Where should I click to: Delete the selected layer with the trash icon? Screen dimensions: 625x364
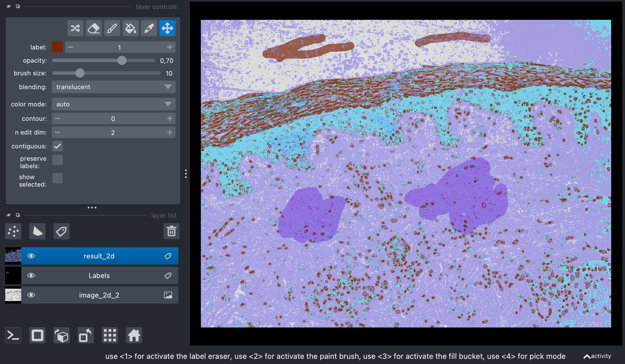pyautogui.click(x=172, y=231)
